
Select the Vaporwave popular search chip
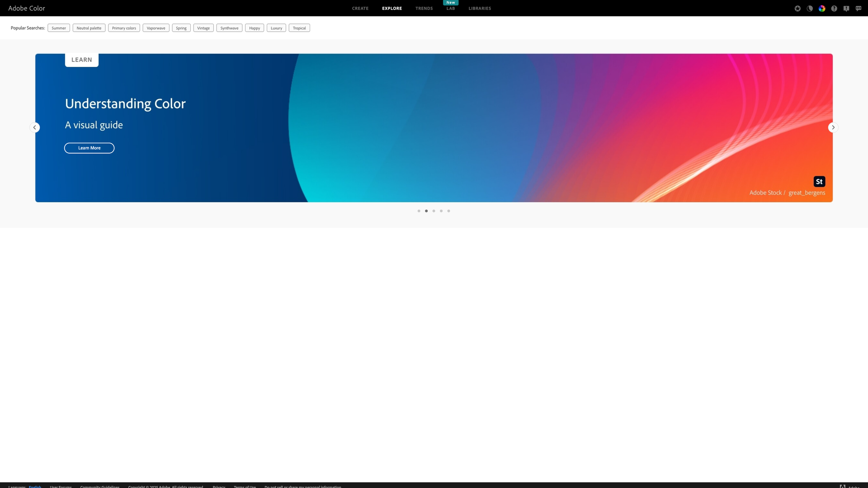156,28
